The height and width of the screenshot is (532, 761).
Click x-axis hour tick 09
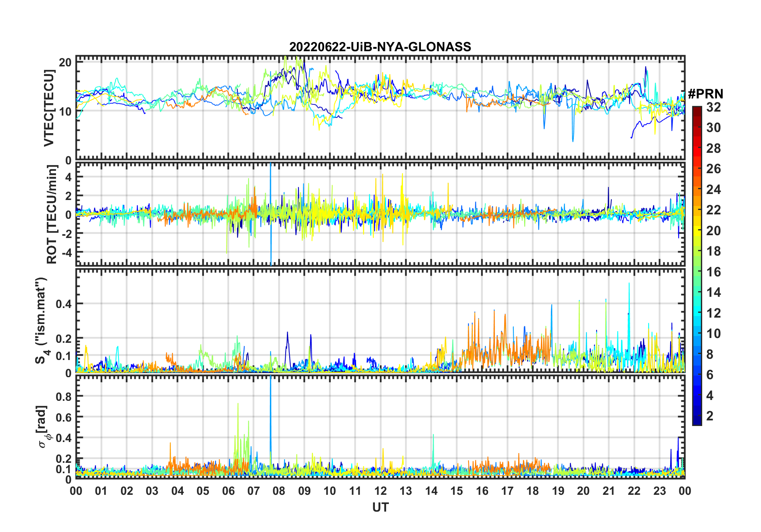(304, 491)
